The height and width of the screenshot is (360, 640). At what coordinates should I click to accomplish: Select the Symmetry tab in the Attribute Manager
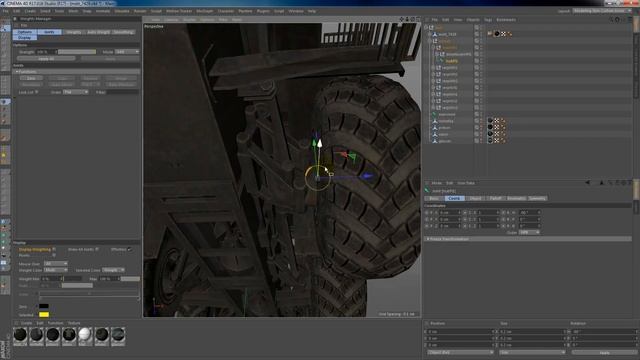point(537,198)
